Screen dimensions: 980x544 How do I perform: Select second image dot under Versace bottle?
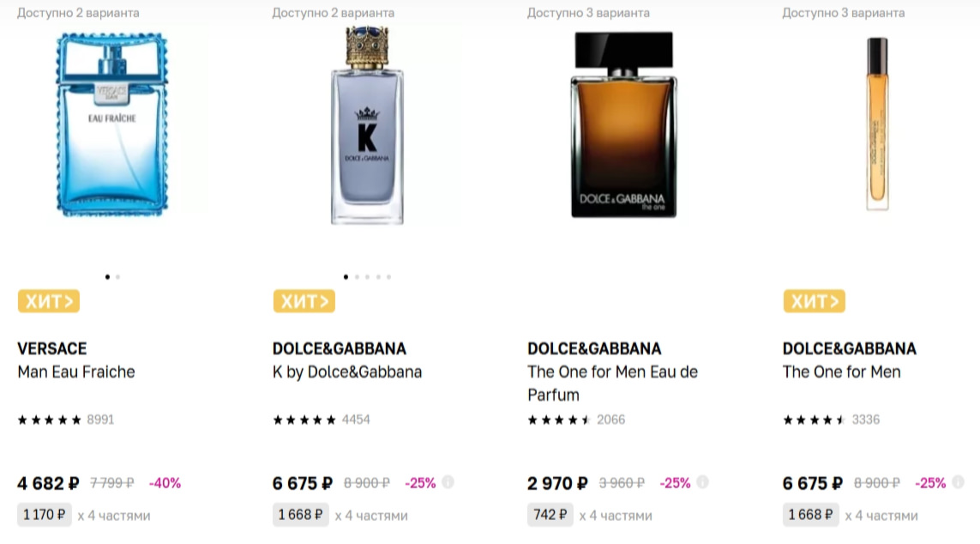[117, 277]
